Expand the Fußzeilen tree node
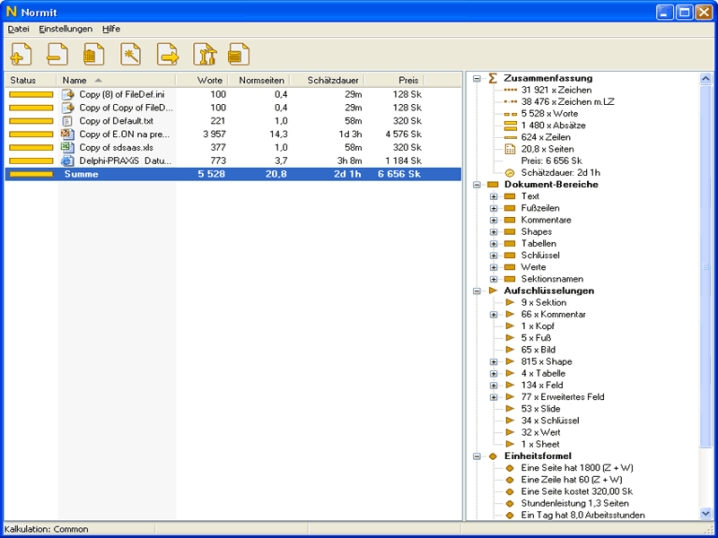 pos(493,208)
